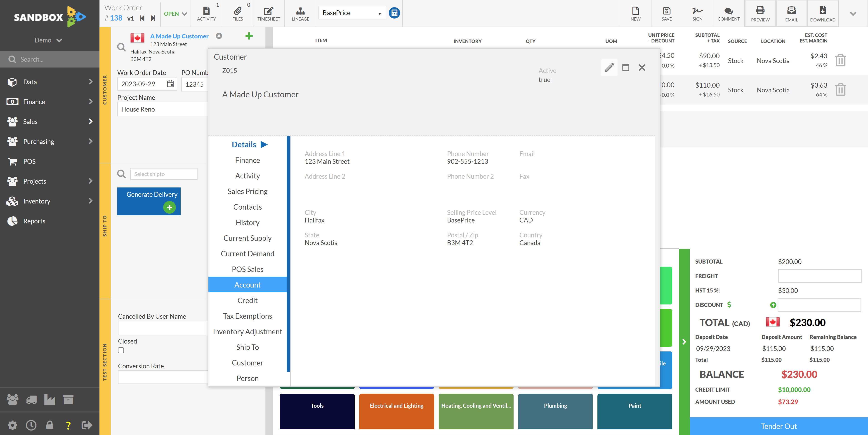This screenshot has height=435, width=868.
Task: Email the work order
Action: pyautogui.click(x=791, y=14)
